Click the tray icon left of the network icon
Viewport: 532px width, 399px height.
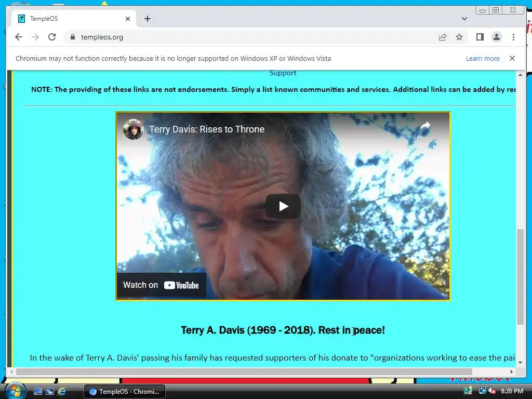click(468, 391)
